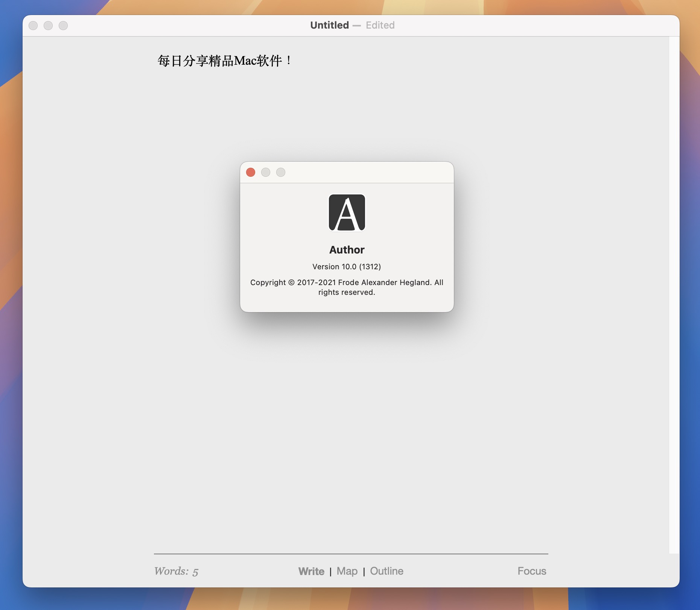This screenshot has height=610, width=700.
Task: Zoom the Untitled document window
Action: (63, 26)
